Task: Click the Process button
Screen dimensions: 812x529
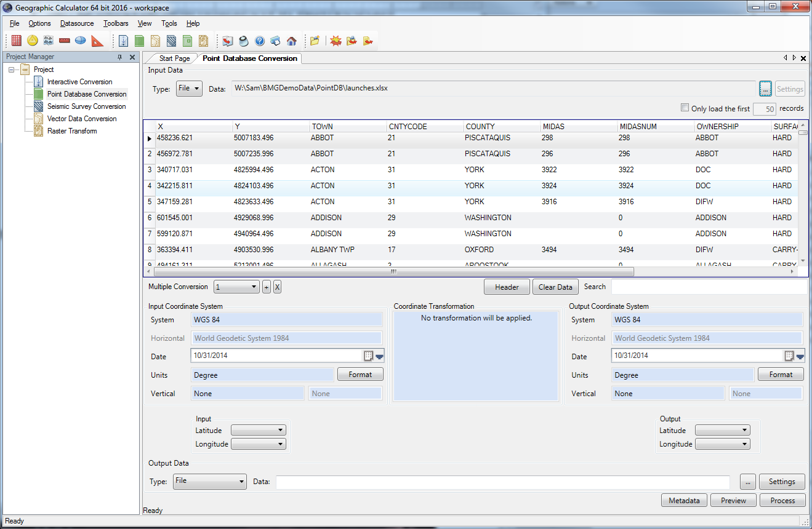Action: click(782, 500)
